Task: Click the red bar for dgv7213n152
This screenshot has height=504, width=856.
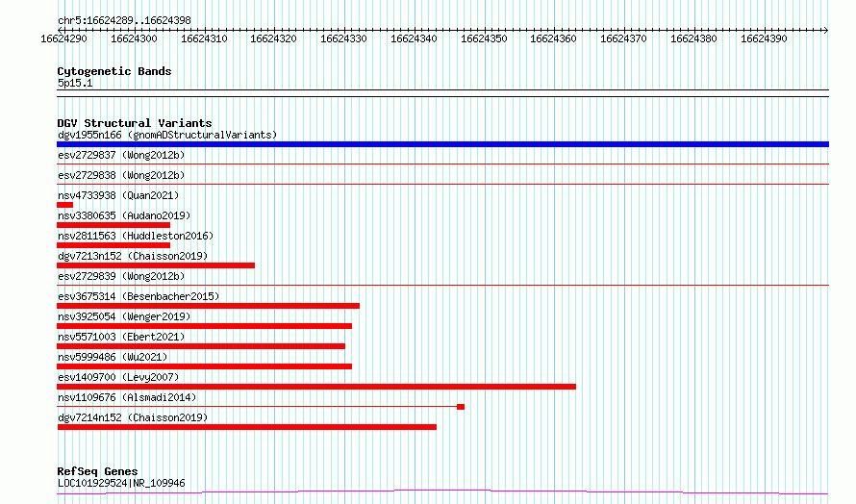Action: tap(156, 265)
